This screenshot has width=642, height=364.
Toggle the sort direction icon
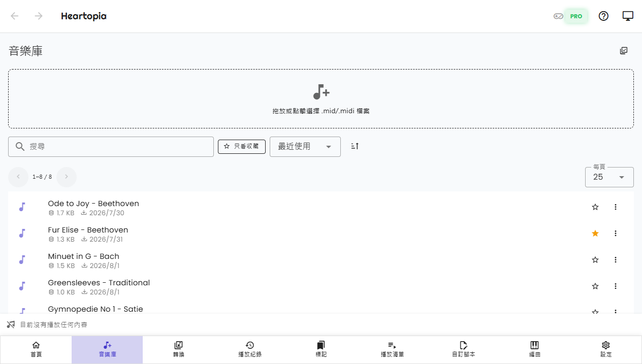click(355, 146)
